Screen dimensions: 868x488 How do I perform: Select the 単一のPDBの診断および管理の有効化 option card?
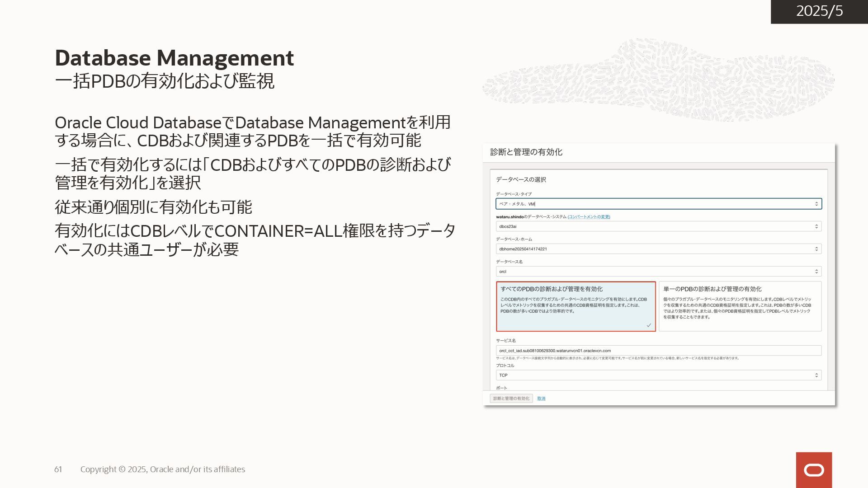pyautogui.click(x=740, y=306)
